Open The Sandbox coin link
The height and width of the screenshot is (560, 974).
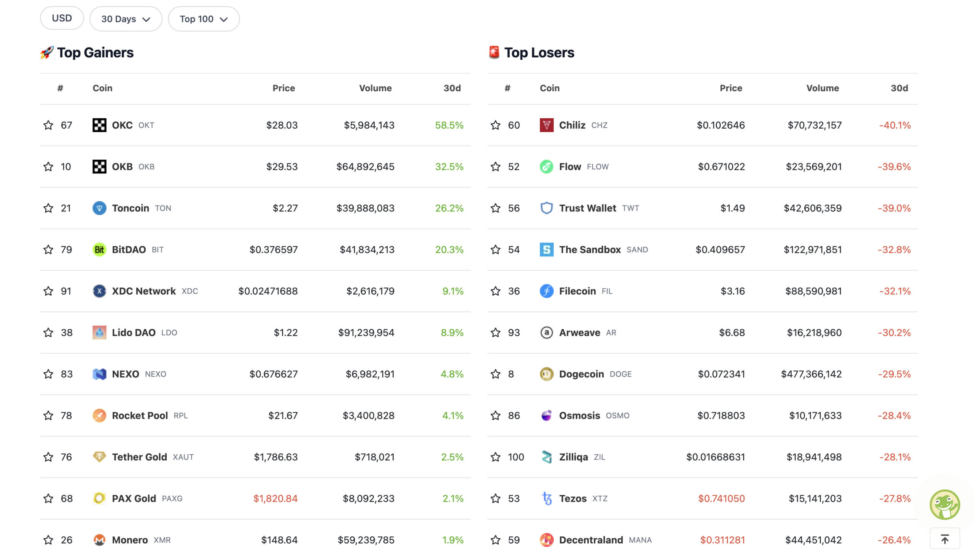point(590,250)
